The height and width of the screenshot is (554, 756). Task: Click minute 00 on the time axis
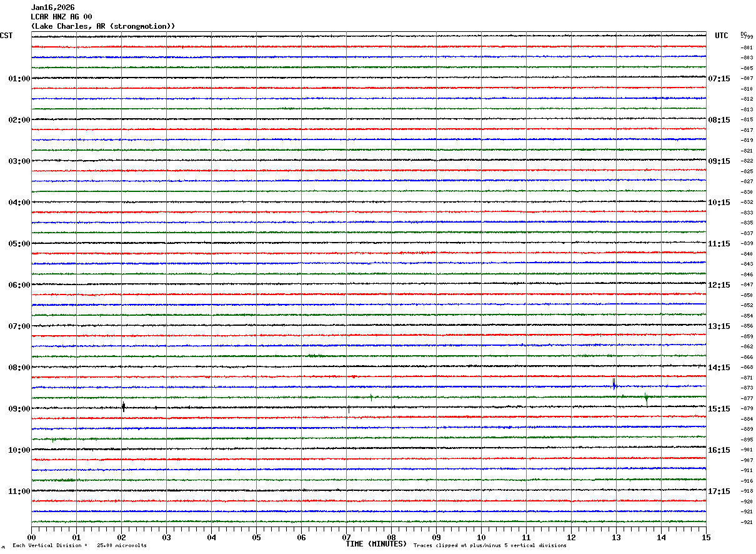(32, 537)
